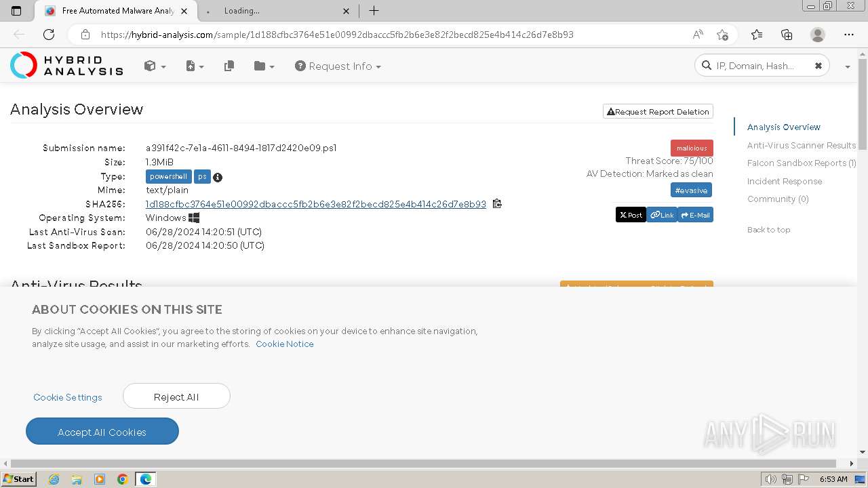Click Microsoft Edge taskbar icon
The height and width of the screenshot is (488, 868).
[146, 479]
